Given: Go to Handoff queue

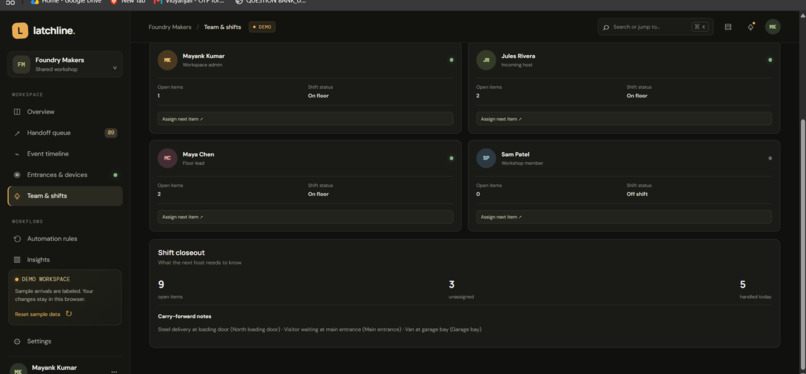Looking at the screenshot, I should pyautogui.click(x=65, y=133).
